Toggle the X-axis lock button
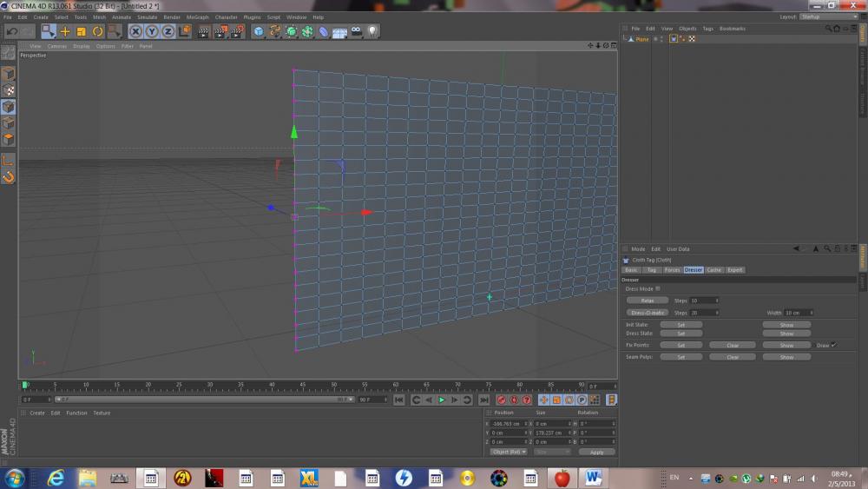This screenshot has width=868, height=489. (x=135, y=31)
